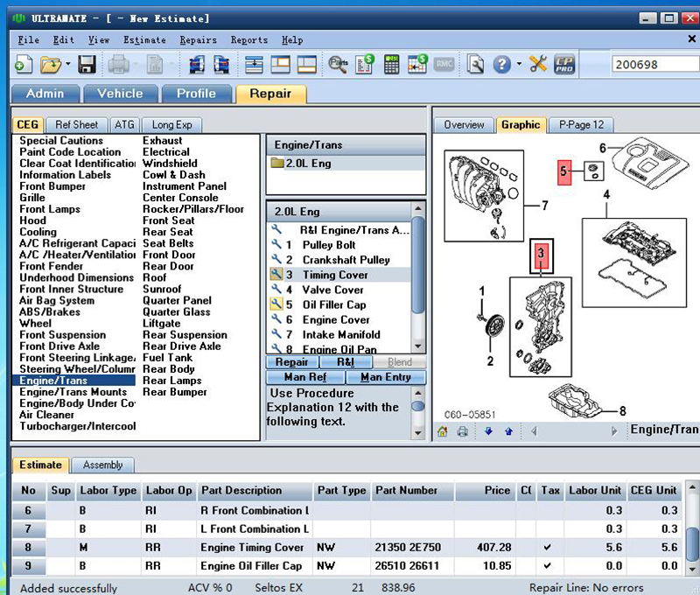Open the Estimate menu
700x595 pixels.
pyautogui.click(x=144, y=40)
